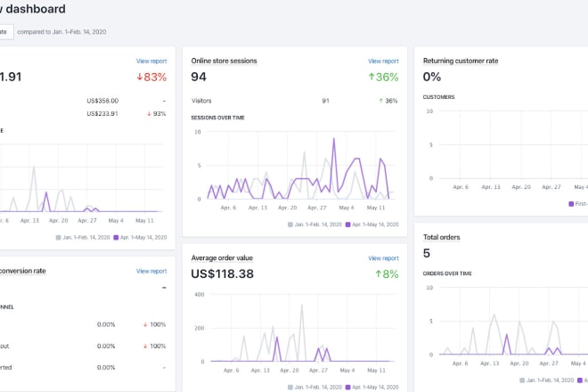Click the total orders value 5
The height and width of the screenshot is (392, 588).
click(427, 254)
